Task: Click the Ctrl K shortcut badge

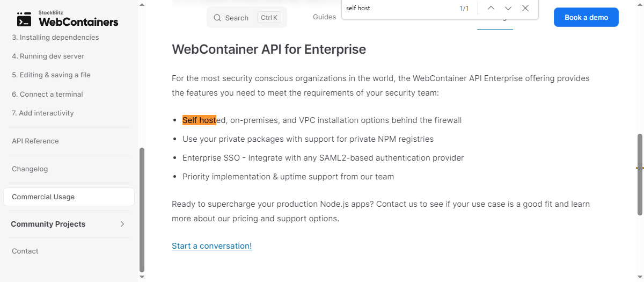Action: pyautogui.click(x=269, y=18)
